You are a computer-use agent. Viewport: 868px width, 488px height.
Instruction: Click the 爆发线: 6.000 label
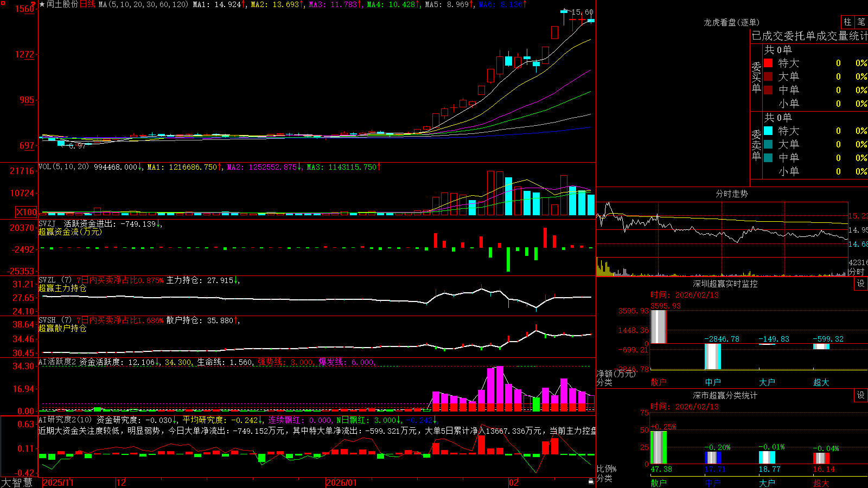point(346,362)
